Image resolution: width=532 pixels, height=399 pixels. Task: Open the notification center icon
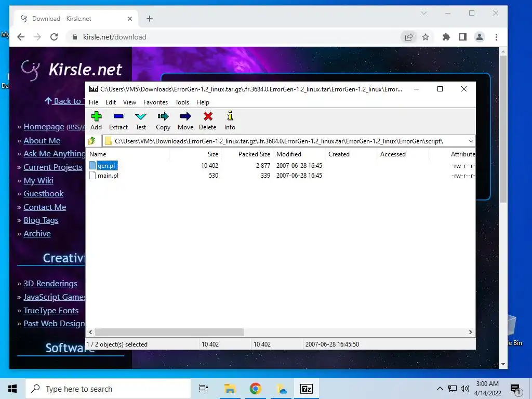pyautogui.click(x=515, y=389)
